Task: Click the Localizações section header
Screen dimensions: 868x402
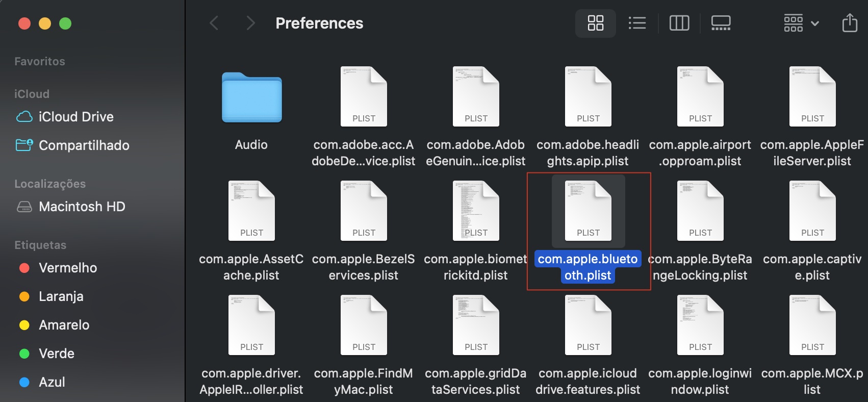Action: (x=50, y=184)
